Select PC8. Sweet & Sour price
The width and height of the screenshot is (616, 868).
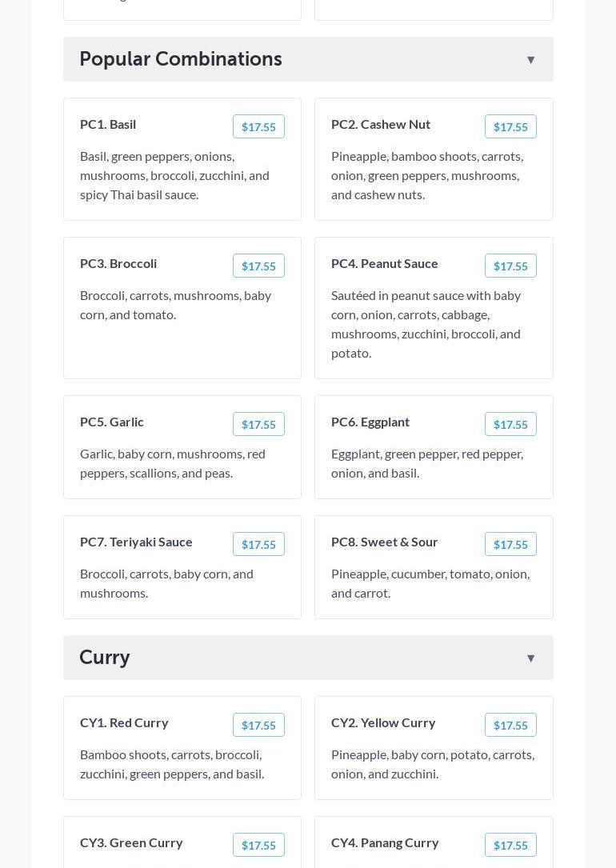[510, 544]
